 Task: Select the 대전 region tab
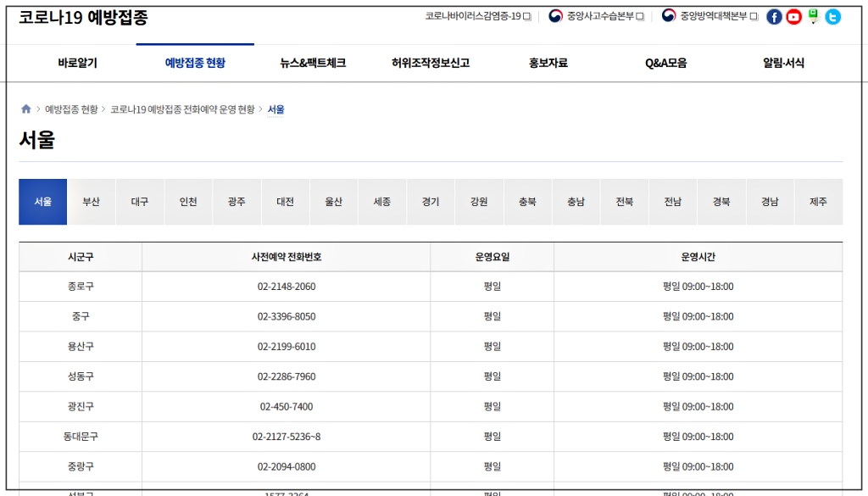tap(285, 202)
